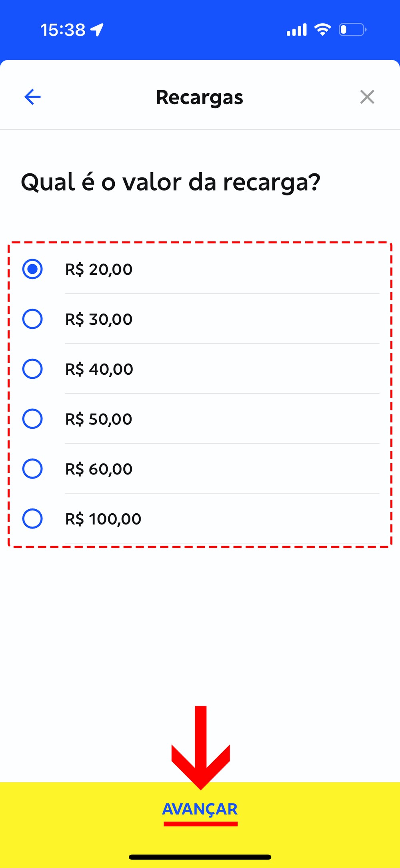400x868 pixels.
Task: Close the Recargas screen with the X
Action: pos(367,97)
